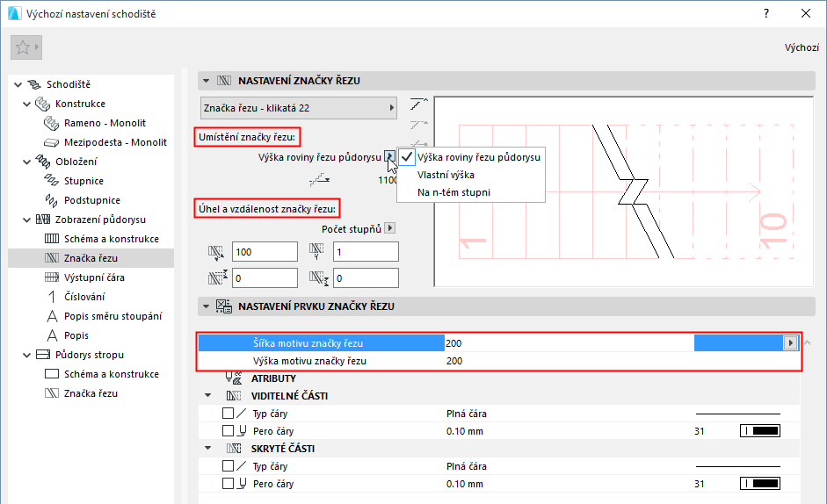827x504 pixels.
Task: Collapse the Konstrukce tree node
Action: coord(25,104)
